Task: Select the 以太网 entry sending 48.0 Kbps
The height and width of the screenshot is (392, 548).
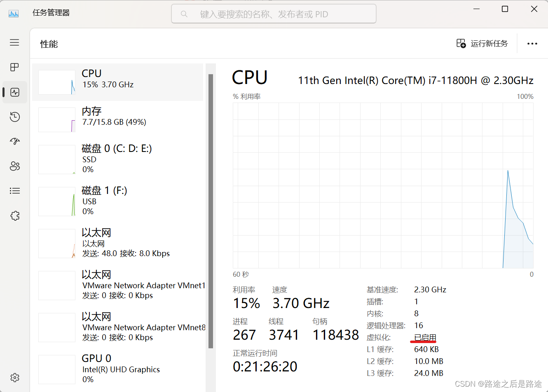Action: [x=118, y=243]
